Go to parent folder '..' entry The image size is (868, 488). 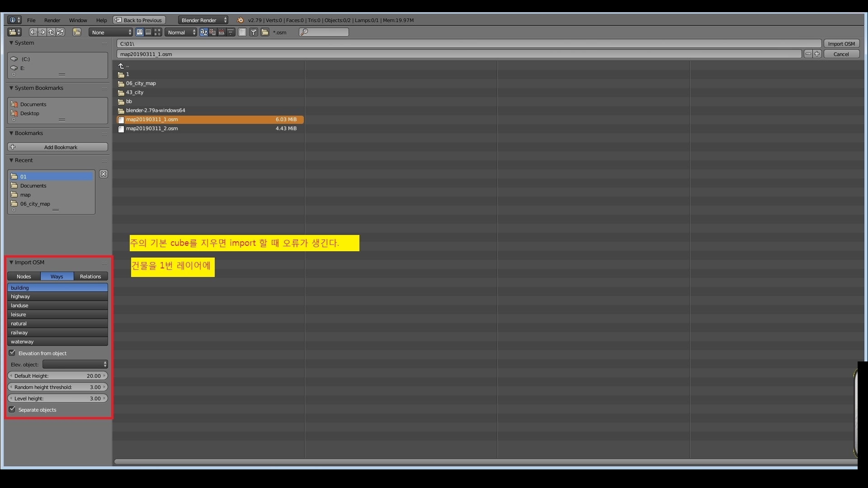(x=210, y=66)
